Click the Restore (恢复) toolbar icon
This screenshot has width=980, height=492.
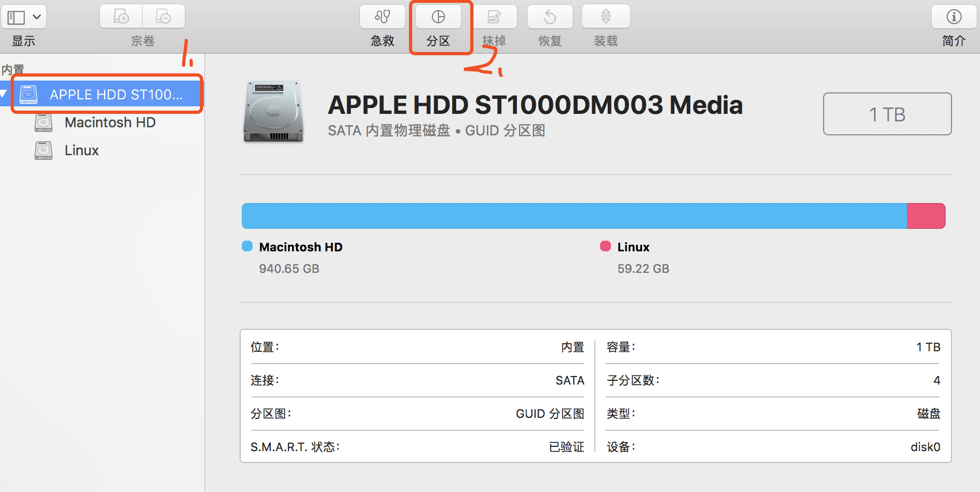point(550,17)
